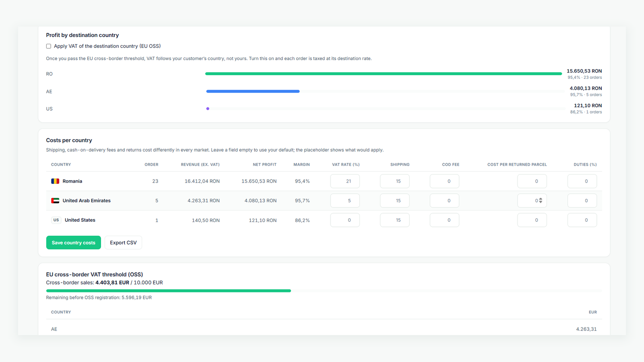Viewport: 644px width, 362px height.
Task: Click the Net Profit column header
Action: tap(264, 165)
